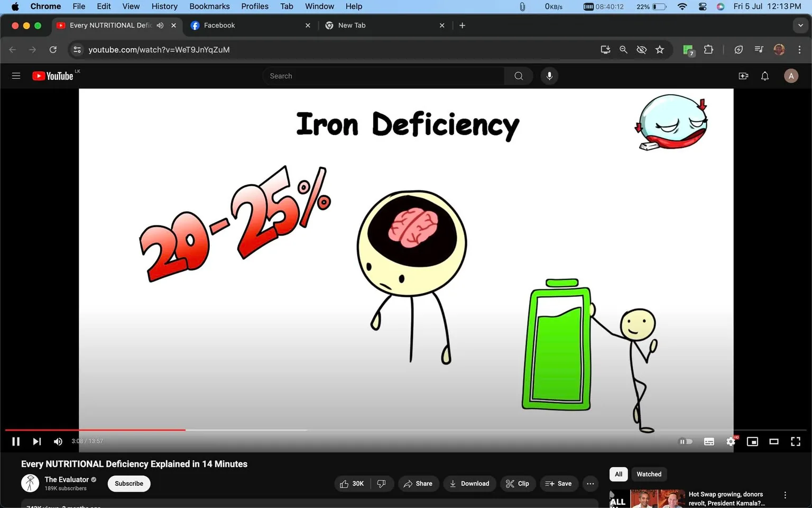
Task: Select the Watched filter chip
Action: pyautogui.click(x=649, y=474)
